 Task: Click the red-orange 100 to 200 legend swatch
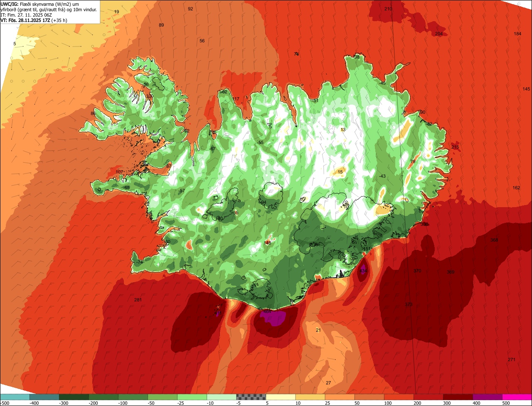tap(398, 397)
